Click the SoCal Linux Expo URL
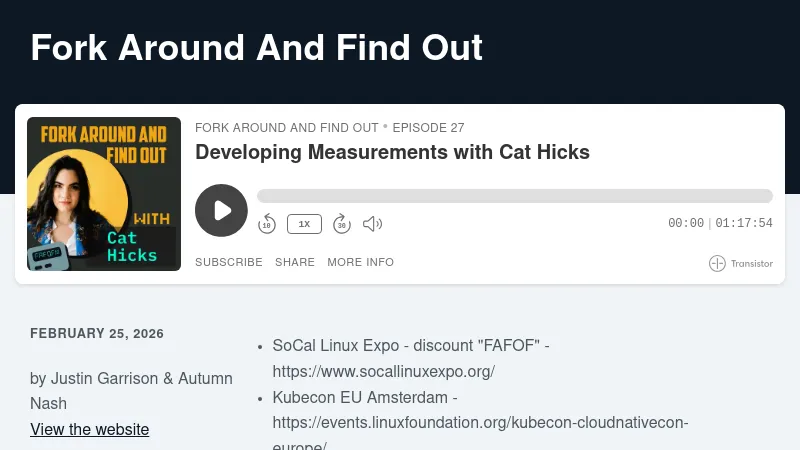This screenshot has height=450, width=800. tap(383, 372)
